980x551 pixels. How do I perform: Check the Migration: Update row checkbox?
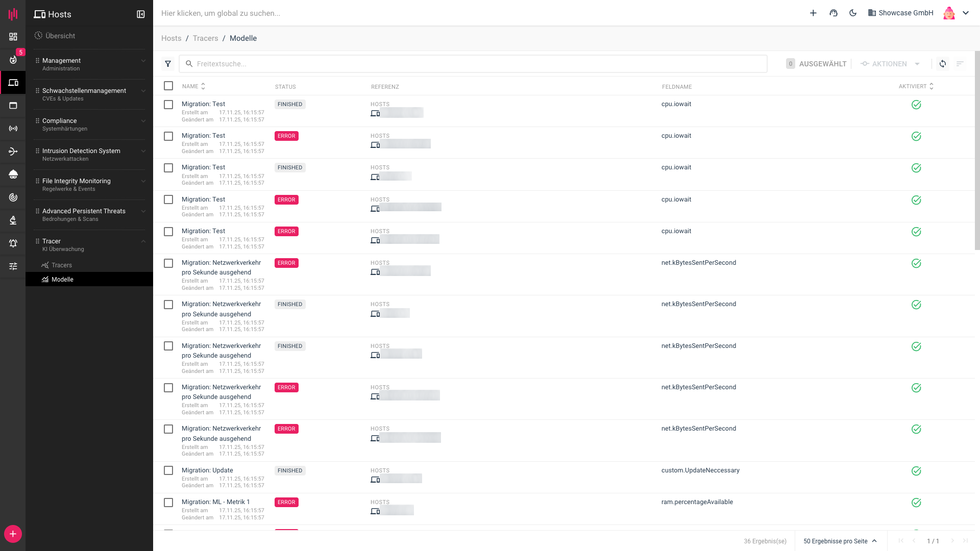[x=168, y=470]
